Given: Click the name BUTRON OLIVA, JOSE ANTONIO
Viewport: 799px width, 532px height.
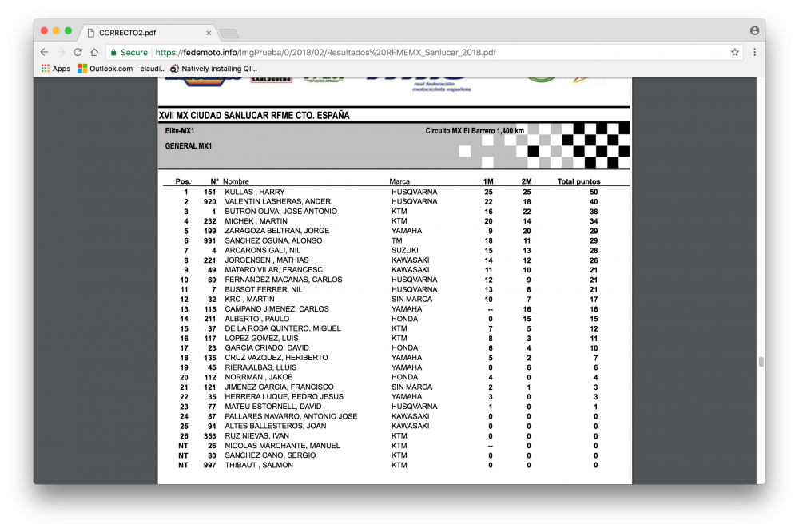Looking at the screenshot, I should (280, 212).
